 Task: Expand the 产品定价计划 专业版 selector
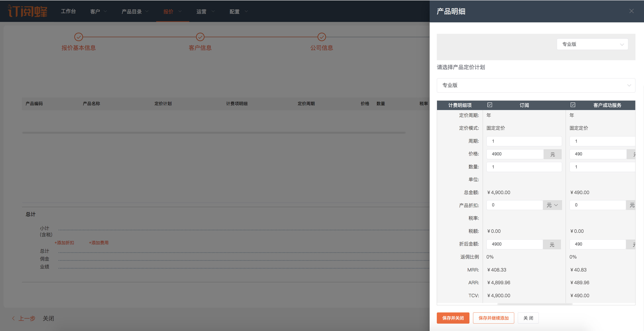tap(536, 85)
